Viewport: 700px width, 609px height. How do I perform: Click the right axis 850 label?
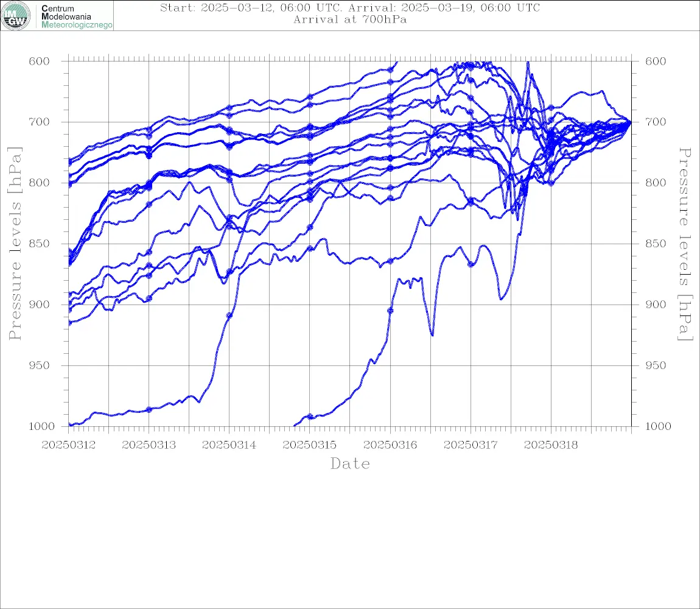(656, 244)
